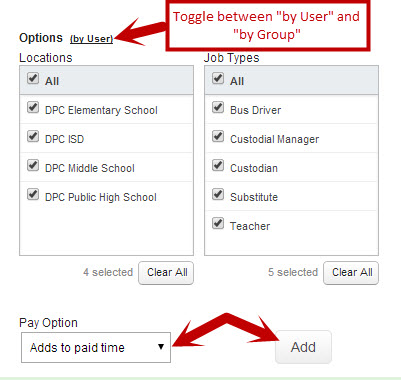Uncheck DPC Middle School location
The height and width of the screenshot is (380, 401).
coord(33,165)
